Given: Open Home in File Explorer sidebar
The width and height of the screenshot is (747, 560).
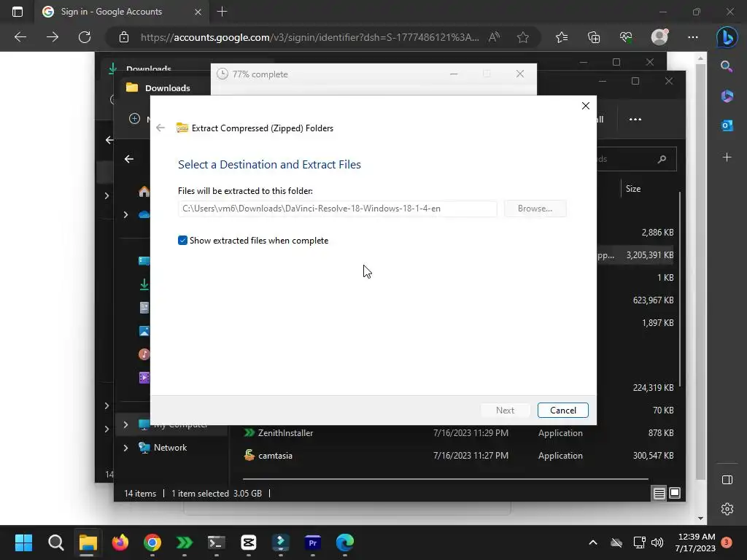Looking at the screenshot, I should click(144, 192).
